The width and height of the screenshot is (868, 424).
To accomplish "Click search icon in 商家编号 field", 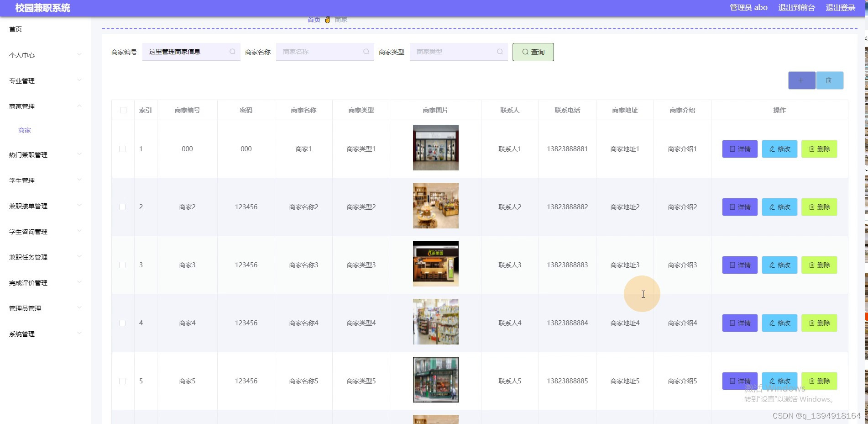I will pos(232,52).
